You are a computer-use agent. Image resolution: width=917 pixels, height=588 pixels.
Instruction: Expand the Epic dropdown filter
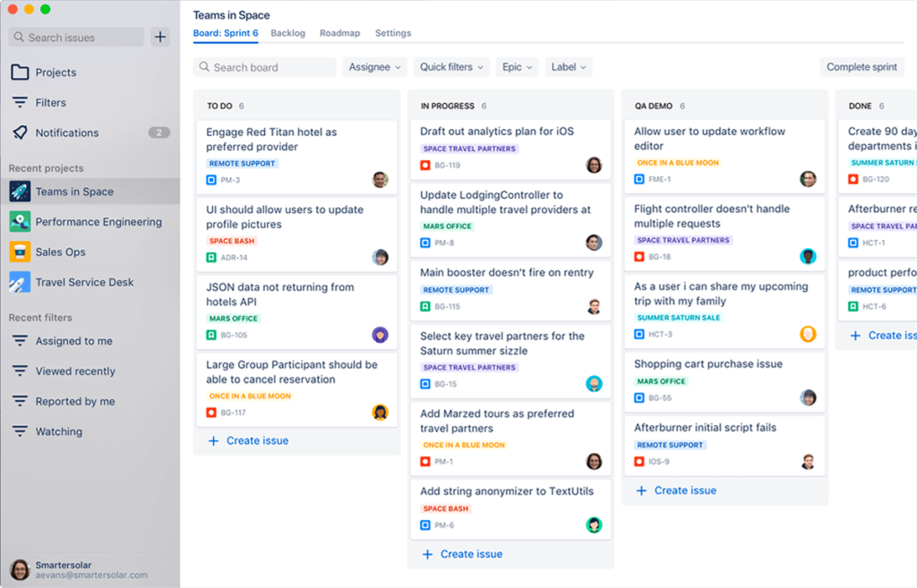point(518,67)
